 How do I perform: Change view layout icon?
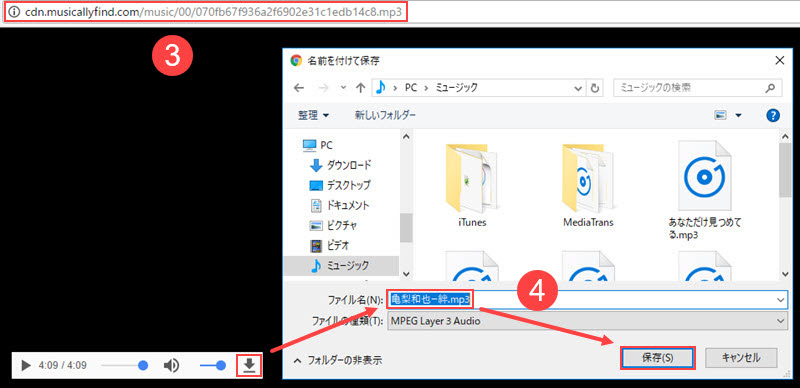coord(720,115)
